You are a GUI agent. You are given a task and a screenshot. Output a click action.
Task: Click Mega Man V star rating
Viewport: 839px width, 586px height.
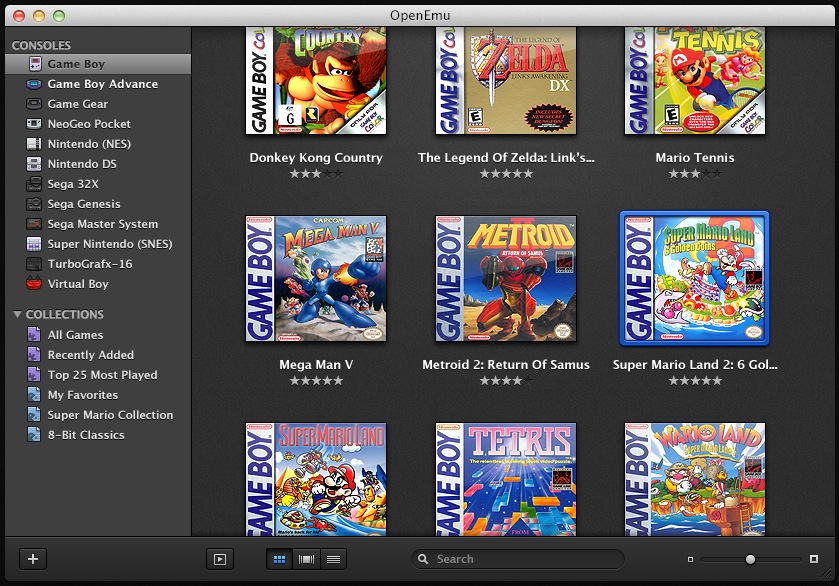(316, 380)
